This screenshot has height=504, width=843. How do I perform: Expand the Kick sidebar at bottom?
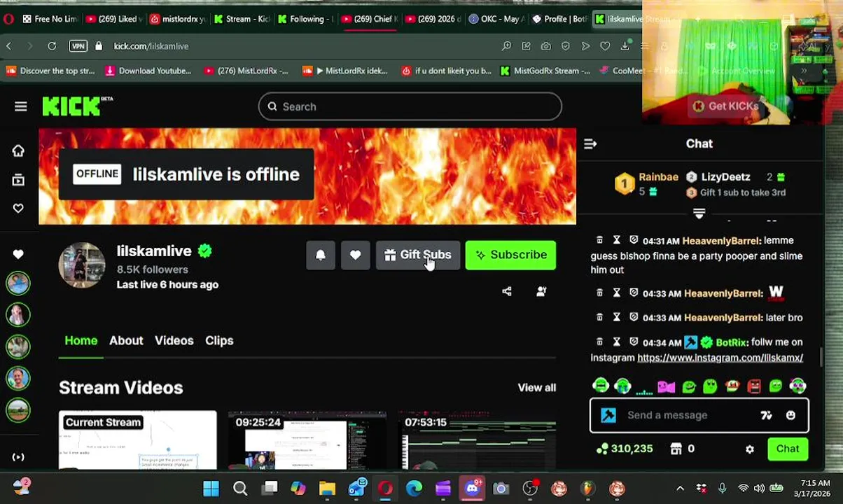18,457
